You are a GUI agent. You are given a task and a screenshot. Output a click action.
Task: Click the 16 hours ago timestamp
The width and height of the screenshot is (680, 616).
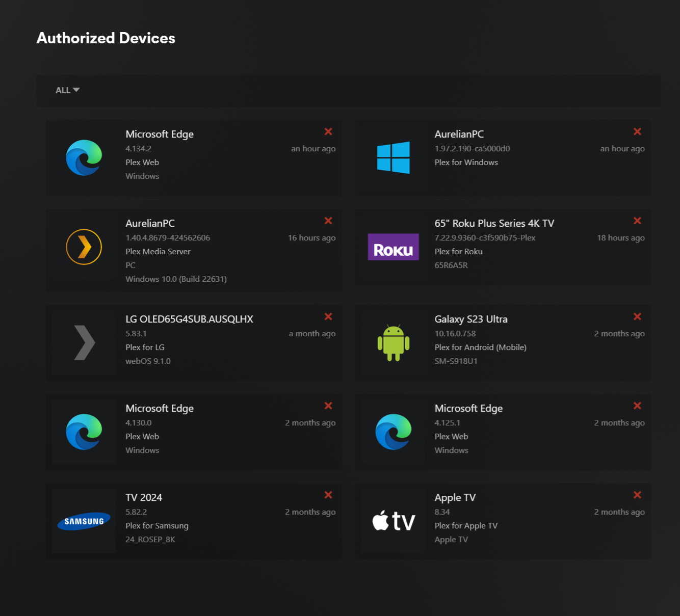[312, 238]
